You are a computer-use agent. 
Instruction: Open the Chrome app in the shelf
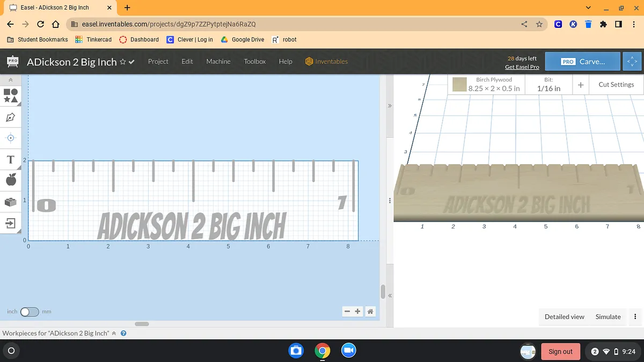pos(322,351)
